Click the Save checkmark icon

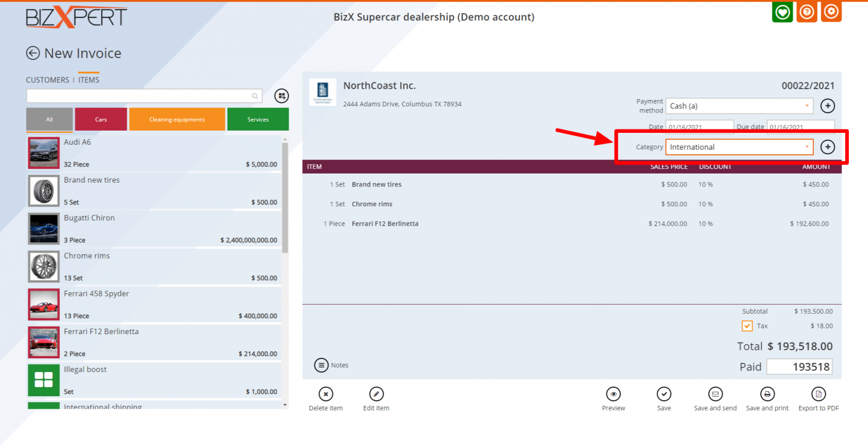coord(664,394)
